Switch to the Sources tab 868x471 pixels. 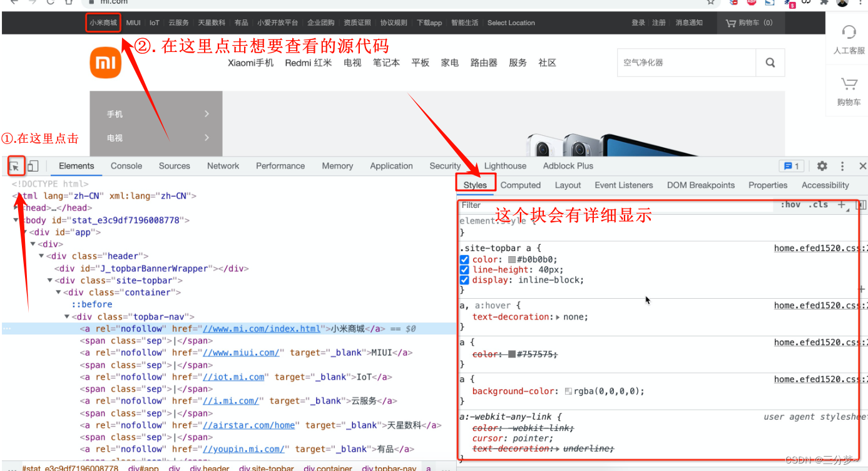[x=175, y=166]
